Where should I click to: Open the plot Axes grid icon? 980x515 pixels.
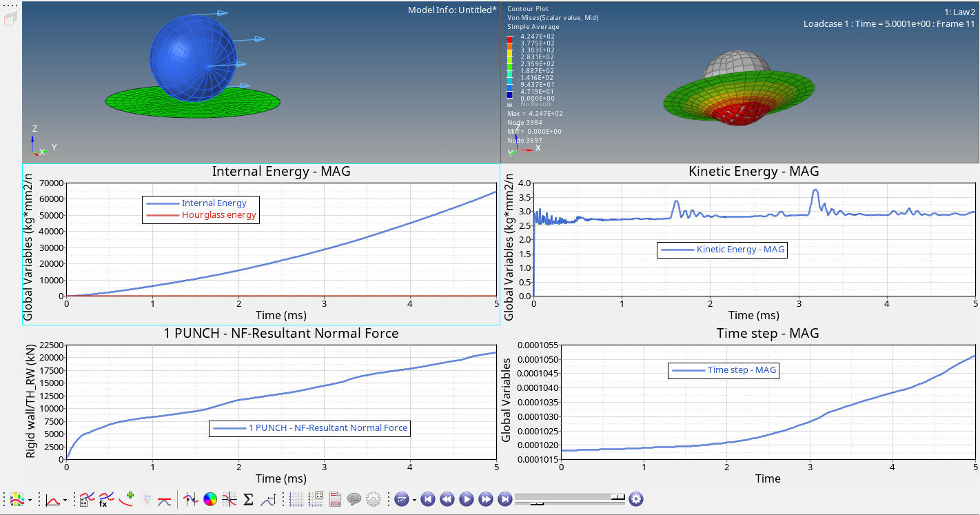click(297, 499)
